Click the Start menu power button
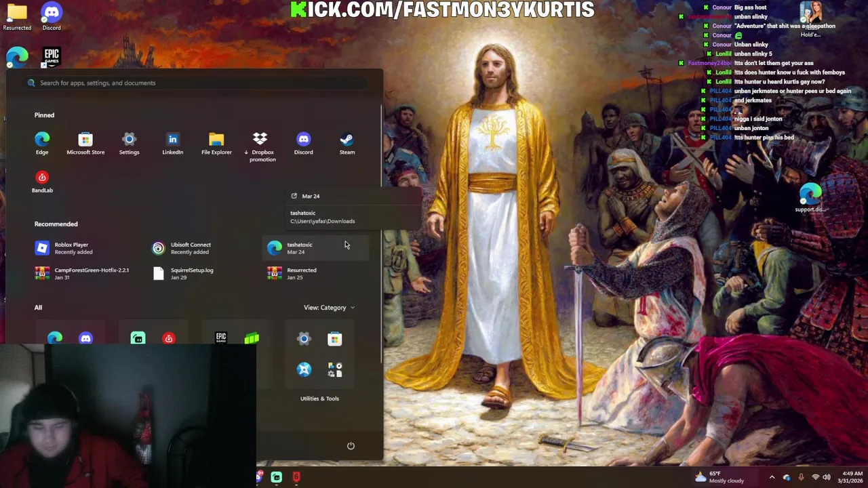Screen dimensions: 868x488 tap(351, 446)
